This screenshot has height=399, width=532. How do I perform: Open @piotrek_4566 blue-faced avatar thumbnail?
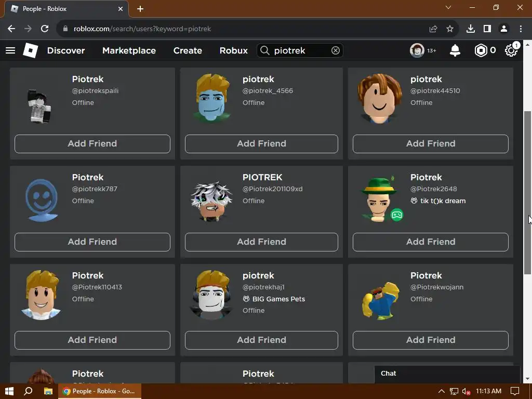[212, 98]
